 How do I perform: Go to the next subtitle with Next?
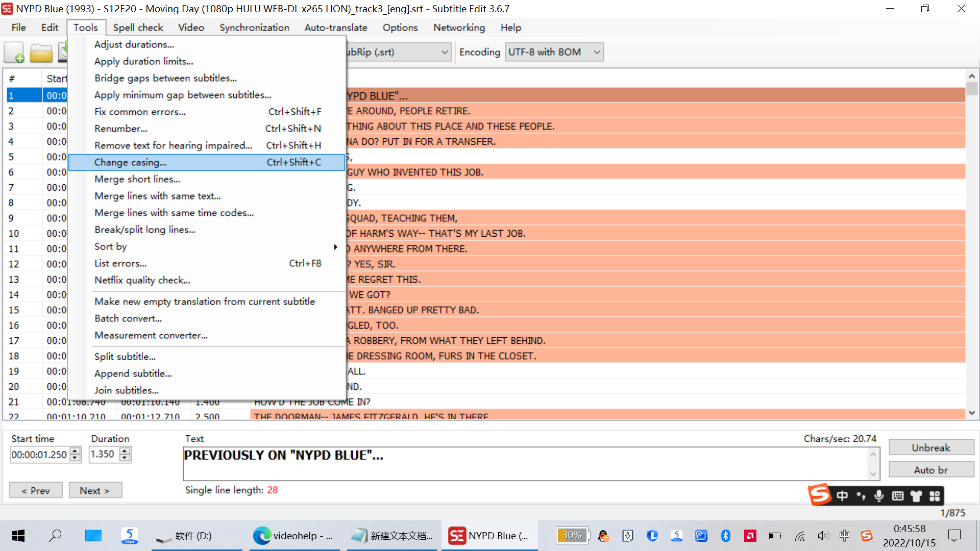[x=95, y=490]
